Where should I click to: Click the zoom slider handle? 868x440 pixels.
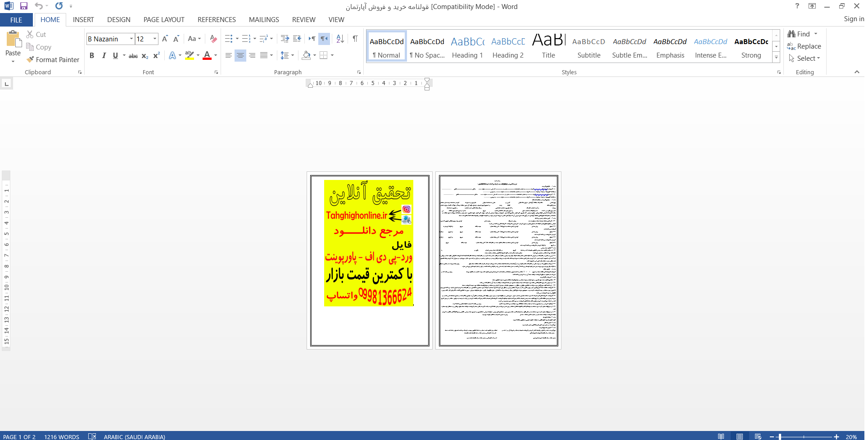[780, 437]
